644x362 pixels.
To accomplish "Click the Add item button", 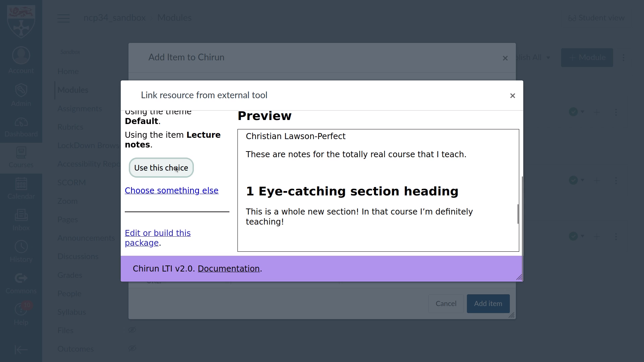I will [488, 304].
